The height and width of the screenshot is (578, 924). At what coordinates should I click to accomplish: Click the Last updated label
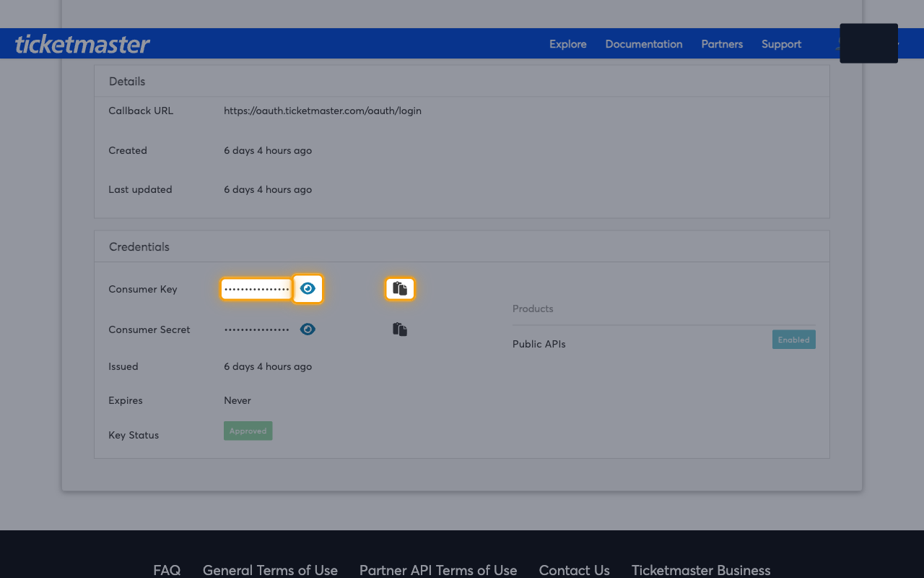tap(140, 189)
